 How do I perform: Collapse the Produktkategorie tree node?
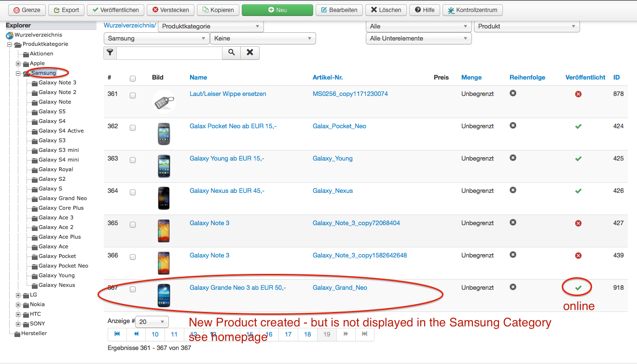[x=9, y=44]
